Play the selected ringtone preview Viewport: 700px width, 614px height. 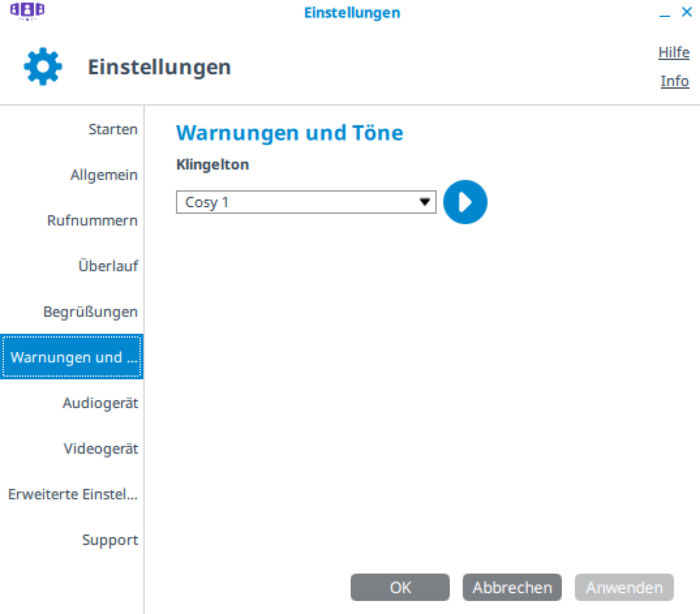[x=465, y=202]
